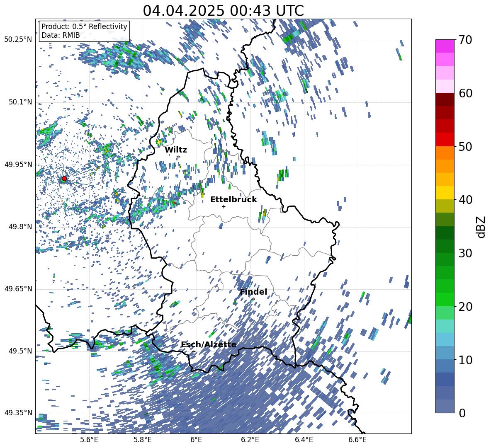Click the 49.35°N latitude label

click(x=18, y=413)
